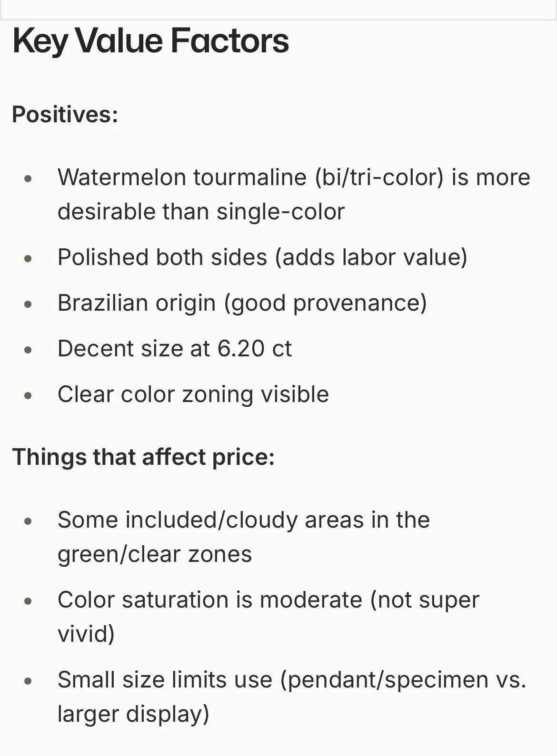Screen dimensions: 557x756
Task: Click the Key Value Factors heading
Action: click(x=150, y=41)
